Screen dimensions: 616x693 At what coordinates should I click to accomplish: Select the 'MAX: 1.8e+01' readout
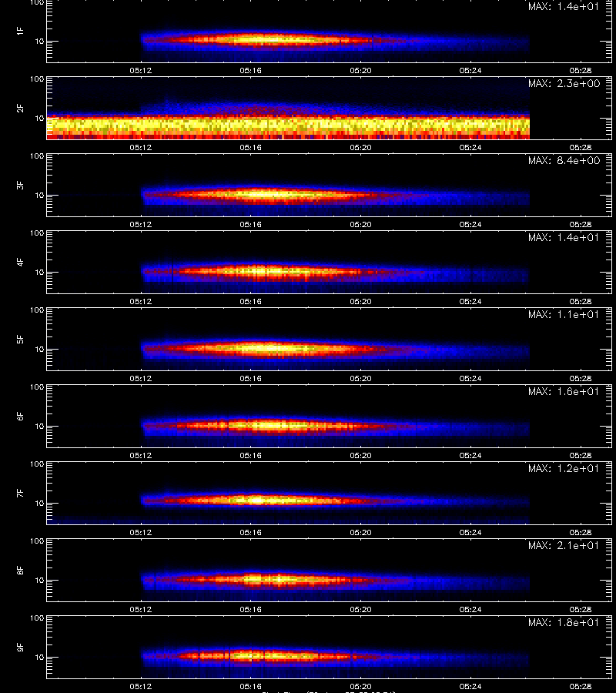(564, 623)
